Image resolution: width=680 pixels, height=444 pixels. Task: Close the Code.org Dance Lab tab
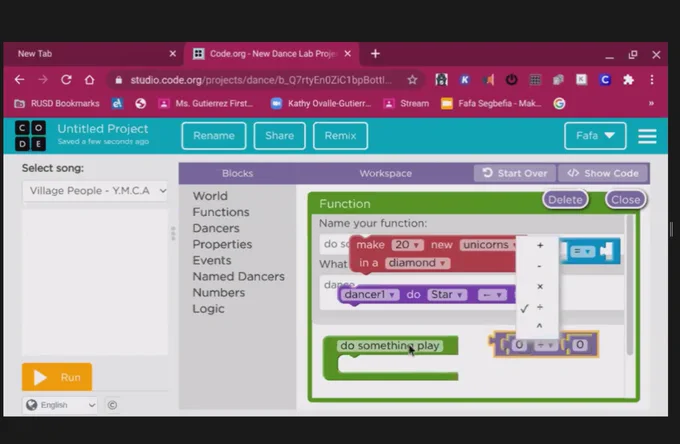tap(347, 54)
